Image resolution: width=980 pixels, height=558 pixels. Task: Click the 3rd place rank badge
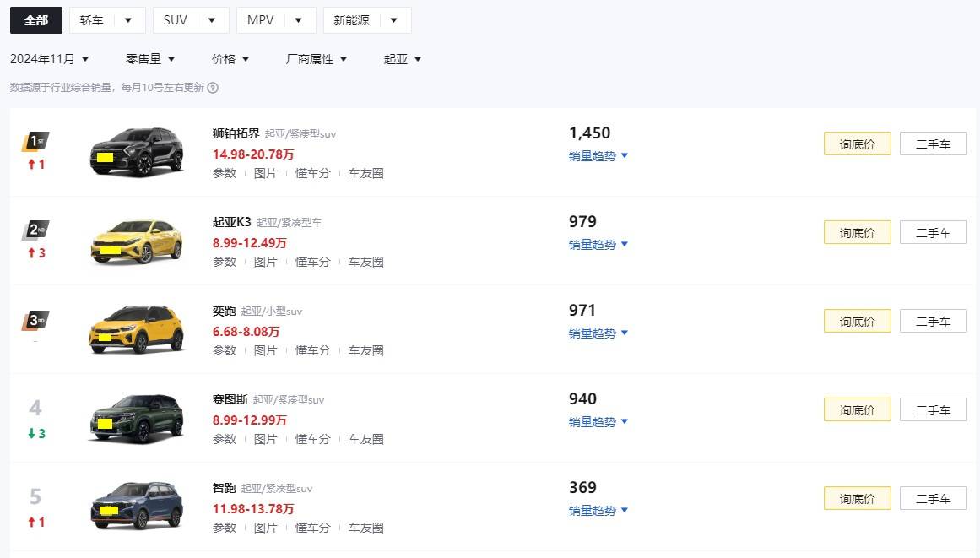pos(35,320)
